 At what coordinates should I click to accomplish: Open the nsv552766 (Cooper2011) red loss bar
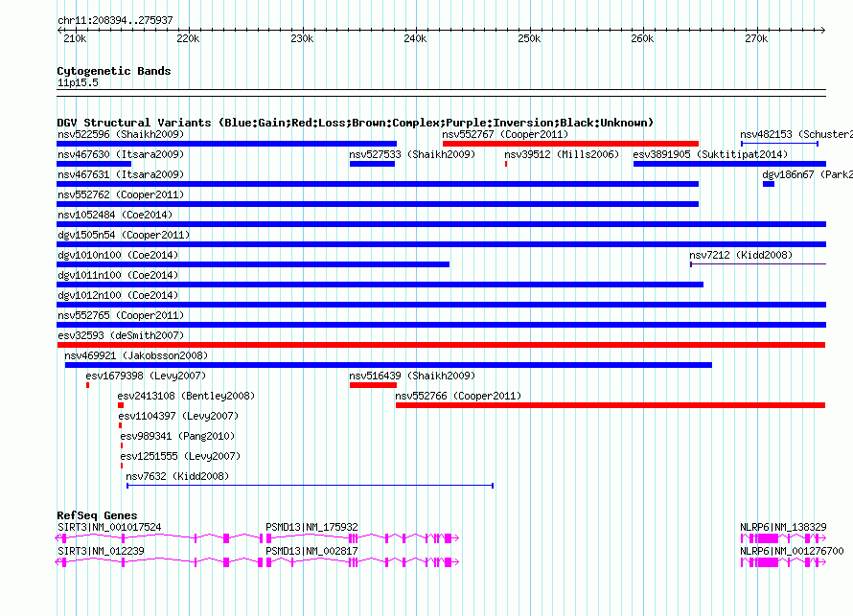point(611,405)
